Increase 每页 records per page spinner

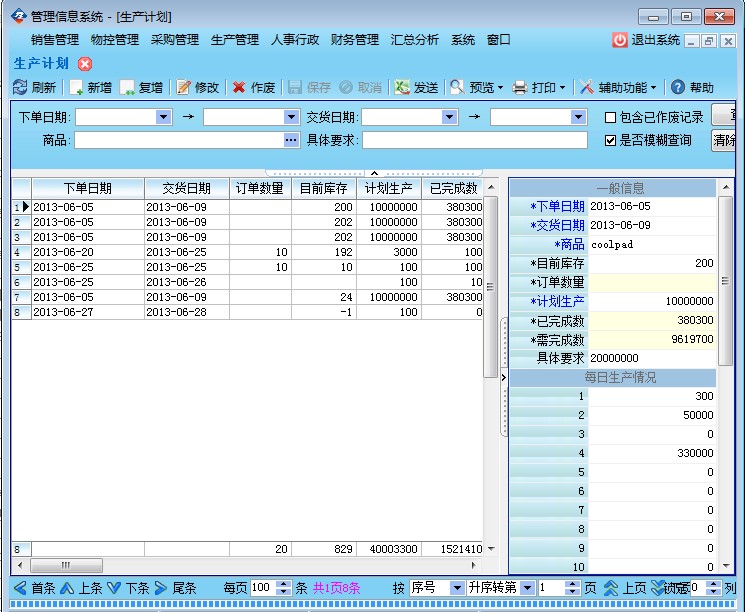coord(284,584)
